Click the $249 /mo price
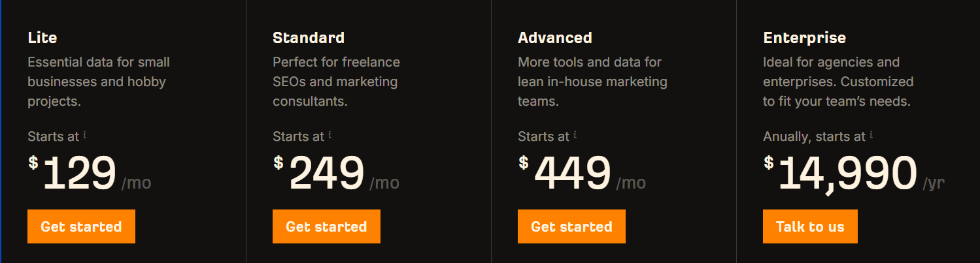The image size is (980, 263). (x=336, y=174)
